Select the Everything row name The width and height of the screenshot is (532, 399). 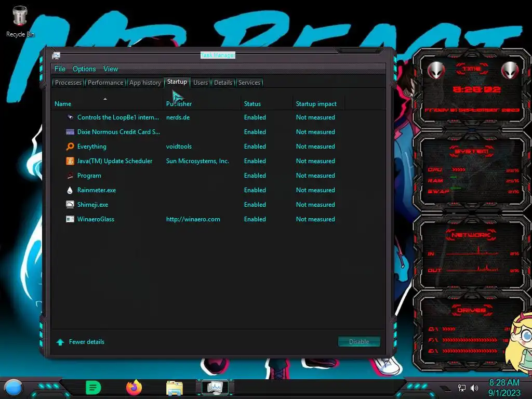(x=91, y=147)
